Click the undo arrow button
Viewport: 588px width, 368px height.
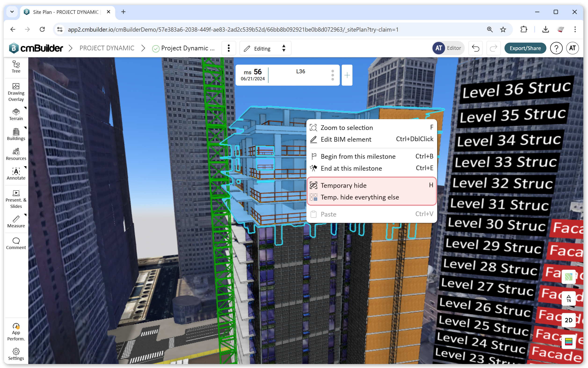point(475,48)
